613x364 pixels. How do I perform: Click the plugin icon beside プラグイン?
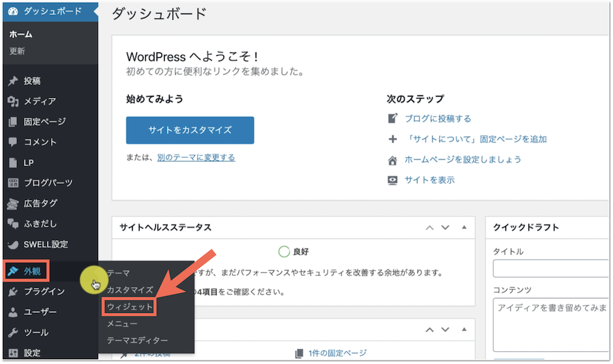pos(13,292)
